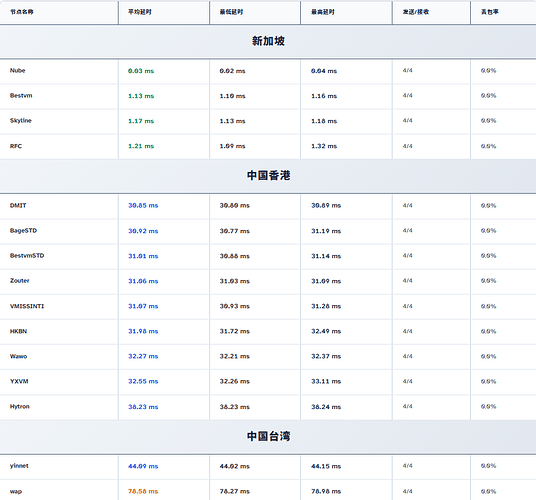Viewport: 536px width, 500px height.
Task: Collapse the 中国台湾 group header
Action: click(x=268, y=436)
